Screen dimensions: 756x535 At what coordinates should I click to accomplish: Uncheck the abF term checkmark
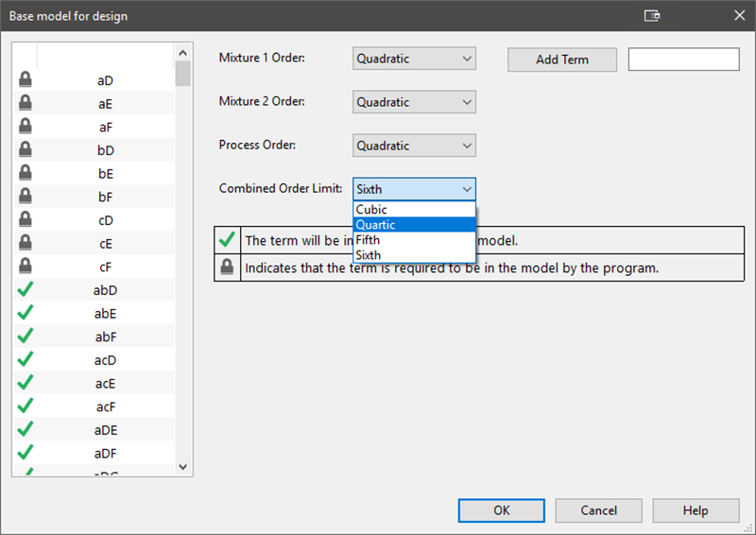[26, 337]
